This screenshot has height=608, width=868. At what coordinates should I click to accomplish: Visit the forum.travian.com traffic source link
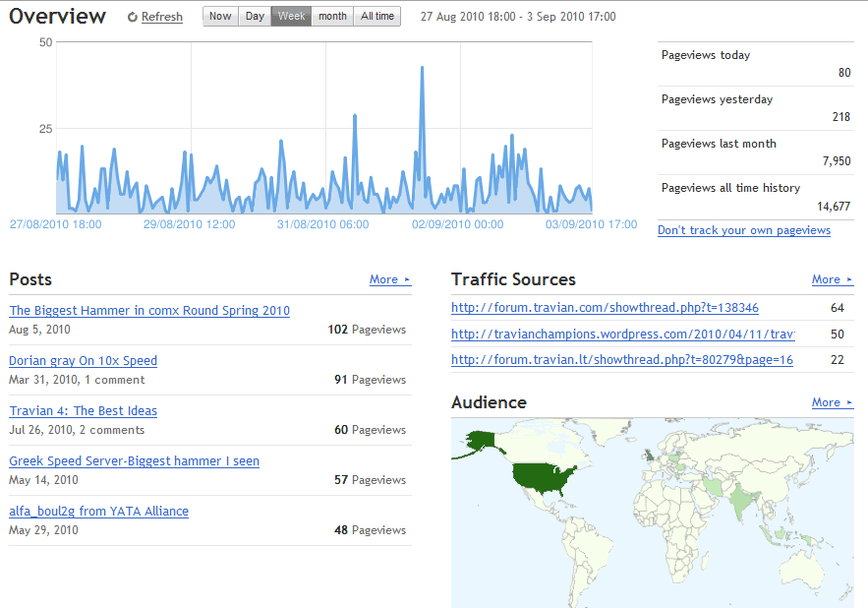pos(605,308)
